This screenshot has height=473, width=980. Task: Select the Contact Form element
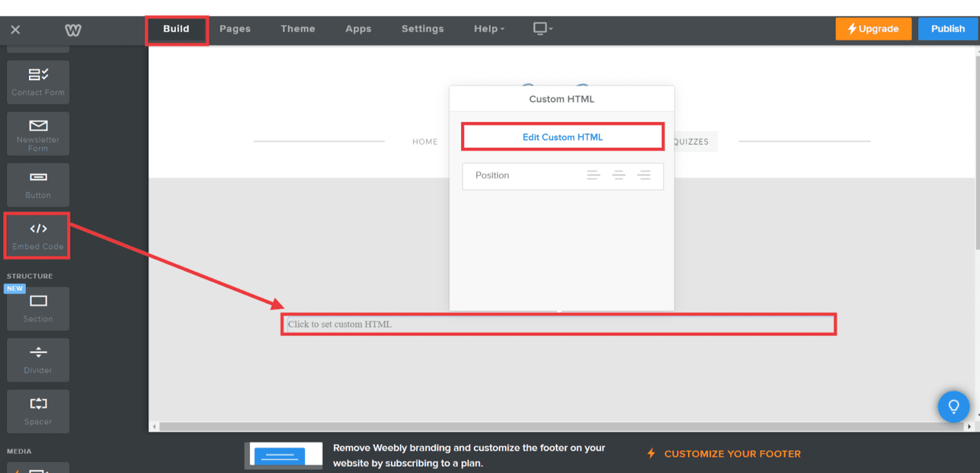pyautogui.click(x=38, y=82)
